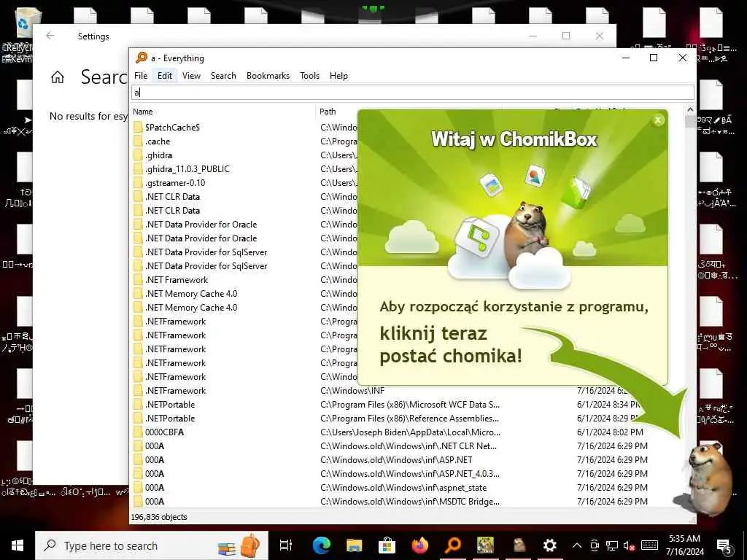The height and width of the screenshot is (560, 747).
Task: Click the folder icon next to $PatchCache$
Action: [138, 127]
